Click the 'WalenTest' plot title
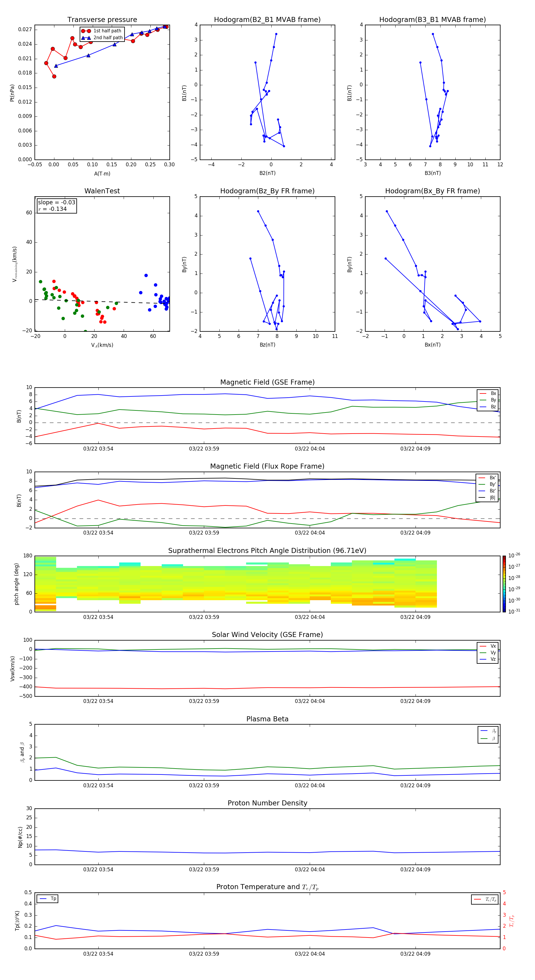This screenshot has height=980, width=535. point(102,191)
